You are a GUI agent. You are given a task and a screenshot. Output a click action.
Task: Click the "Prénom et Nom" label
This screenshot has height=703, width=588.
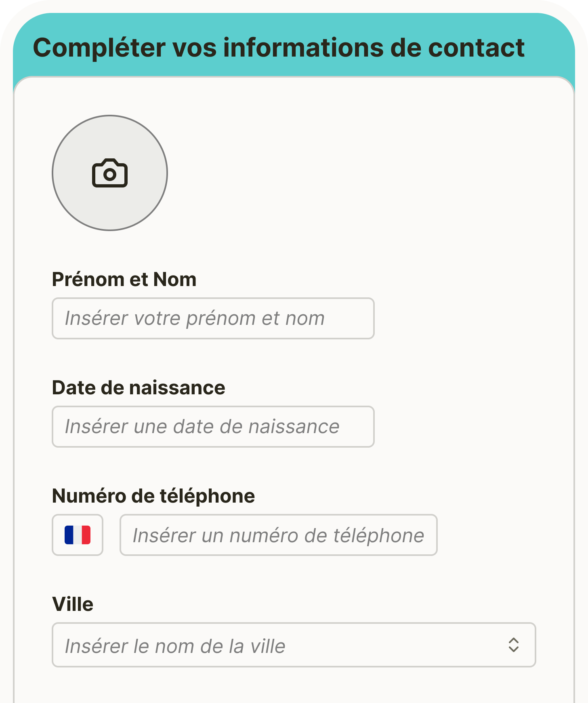coord(124,280)
